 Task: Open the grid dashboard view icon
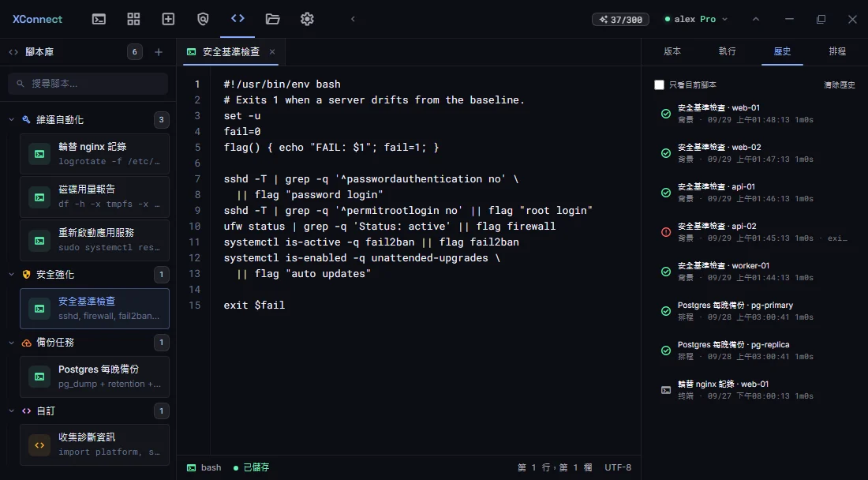[x=133, y=19]
